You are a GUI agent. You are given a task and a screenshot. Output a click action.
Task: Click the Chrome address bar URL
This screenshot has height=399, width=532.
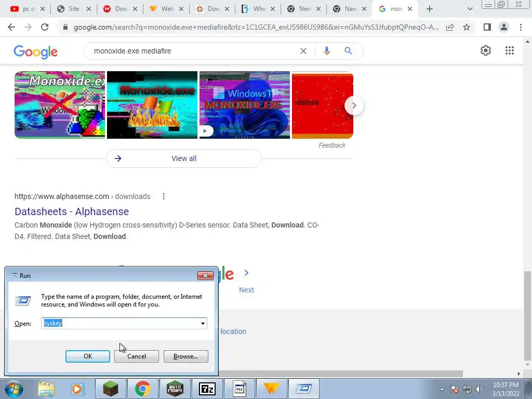[x=256, y=27]
